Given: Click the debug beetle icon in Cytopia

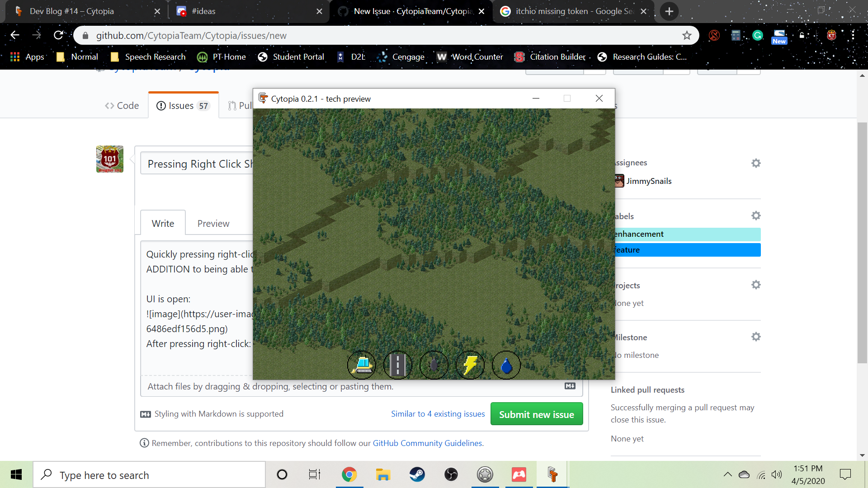Looking at the screenshot, I should (x=434, y=365).
